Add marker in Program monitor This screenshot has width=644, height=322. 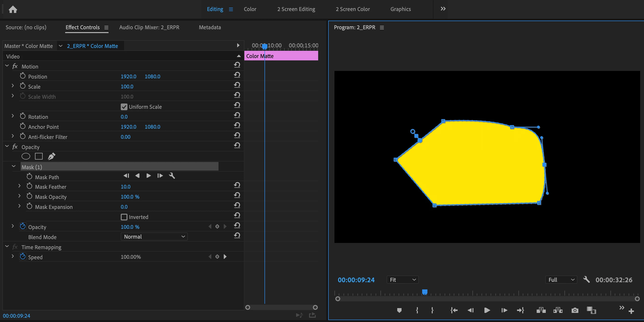[399, 310]
